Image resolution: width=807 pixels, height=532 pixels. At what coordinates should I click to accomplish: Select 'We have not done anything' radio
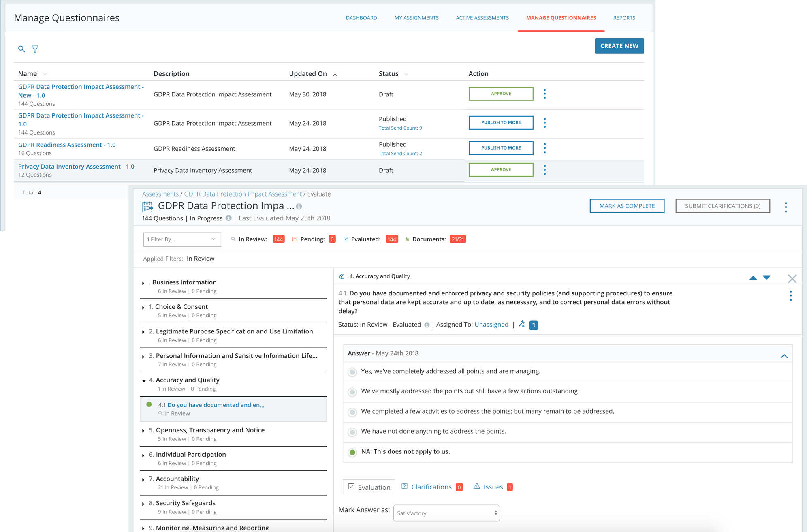(x=352, y=432)
